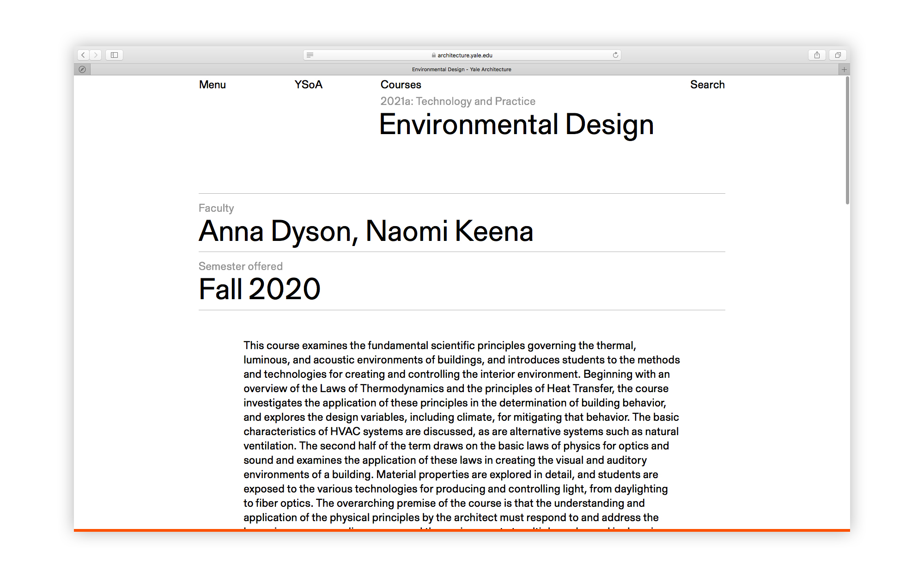This screenshot has width=924, height=578.
Task: Click the pinned compass tab icon
Action: pyautogui.click(x=82, y=69)
